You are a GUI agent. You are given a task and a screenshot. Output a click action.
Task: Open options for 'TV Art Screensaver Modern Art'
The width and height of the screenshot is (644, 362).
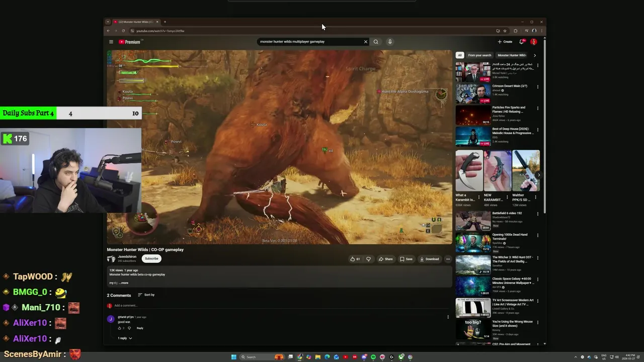[x=537, y=301]
